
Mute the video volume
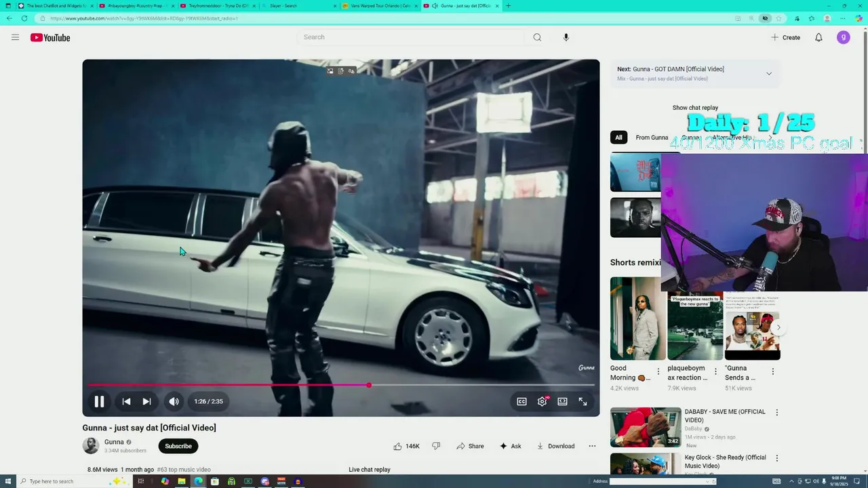pyautogui.click(x=174, y=401)
